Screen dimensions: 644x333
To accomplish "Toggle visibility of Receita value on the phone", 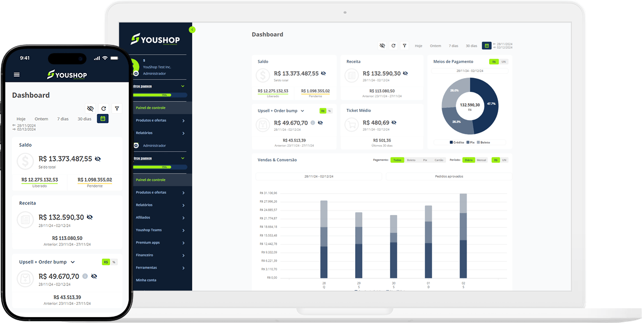I will click(x=89, y=217).
